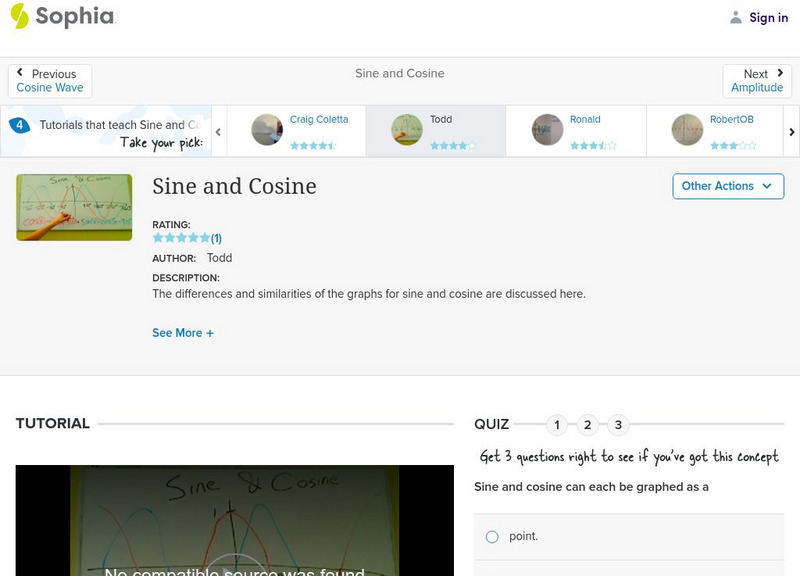Select Ronald's tutorial tab
Screen dimensions: 800x576
(x=583, y=118)
